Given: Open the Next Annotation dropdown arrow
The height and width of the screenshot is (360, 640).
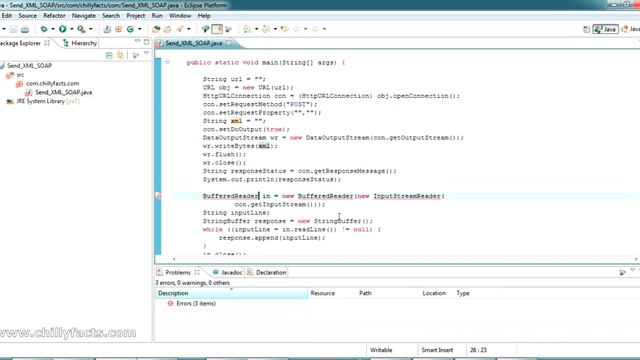Looking at the screenshot, I should [256, 29].
